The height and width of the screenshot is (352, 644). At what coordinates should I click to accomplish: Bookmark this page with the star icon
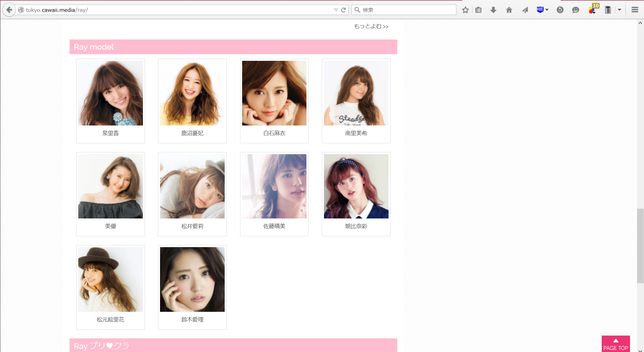[465, 10]
